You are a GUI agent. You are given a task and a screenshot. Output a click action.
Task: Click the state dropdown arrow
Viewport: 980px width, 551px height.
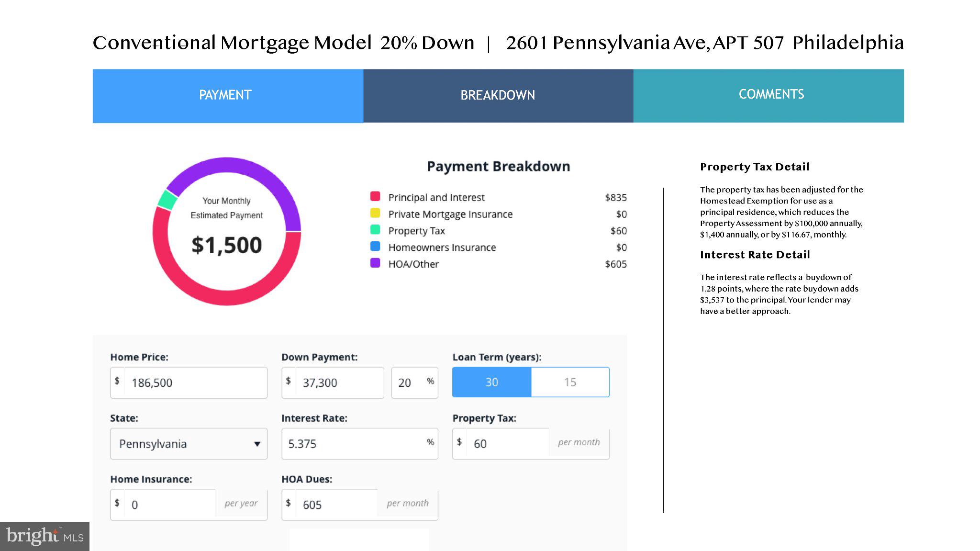tap(257, 444)
